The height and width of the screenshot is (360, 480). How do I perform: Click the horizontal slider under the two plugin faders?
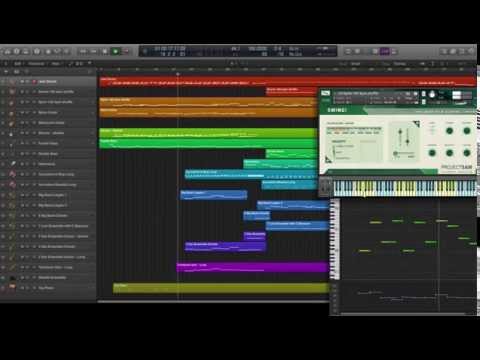click(x=404, y=154)
